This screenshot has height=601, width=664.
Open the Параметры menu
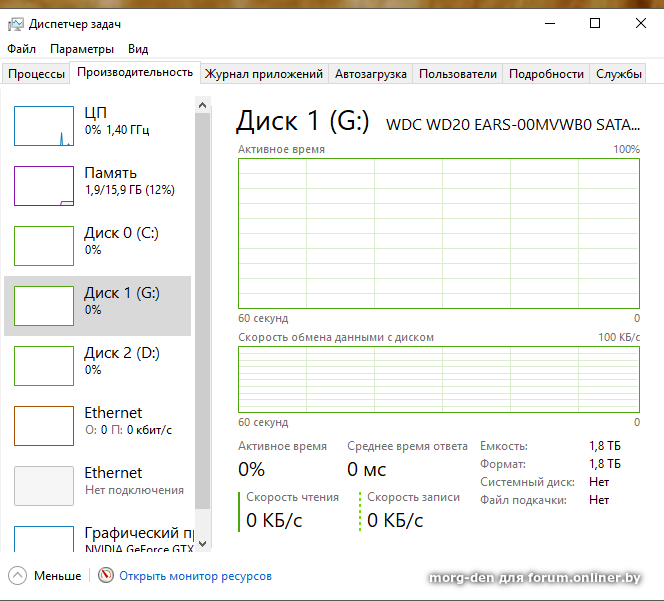tap(82, 49)
